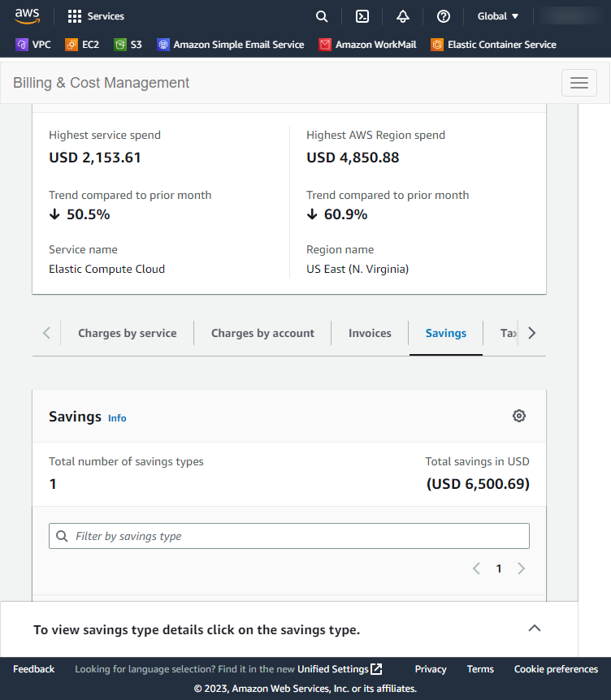611x700 pixels.
Task: Open the VPC favorite shortcut
Action: click(33, 45)
